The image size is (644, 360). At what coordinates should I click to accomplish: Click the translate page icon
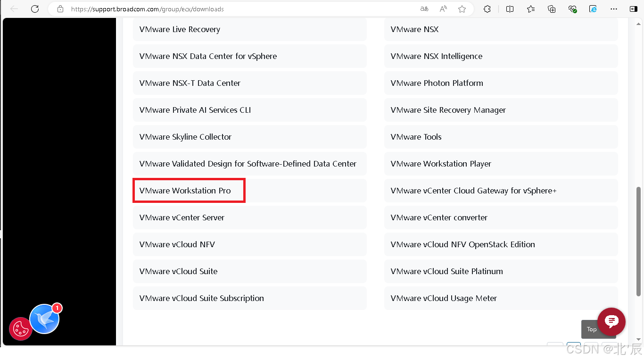424,9
